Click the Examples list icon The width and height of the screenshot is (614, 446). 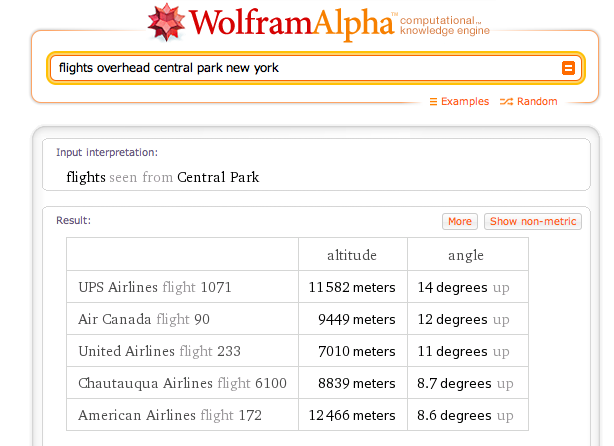coord(433,102)
